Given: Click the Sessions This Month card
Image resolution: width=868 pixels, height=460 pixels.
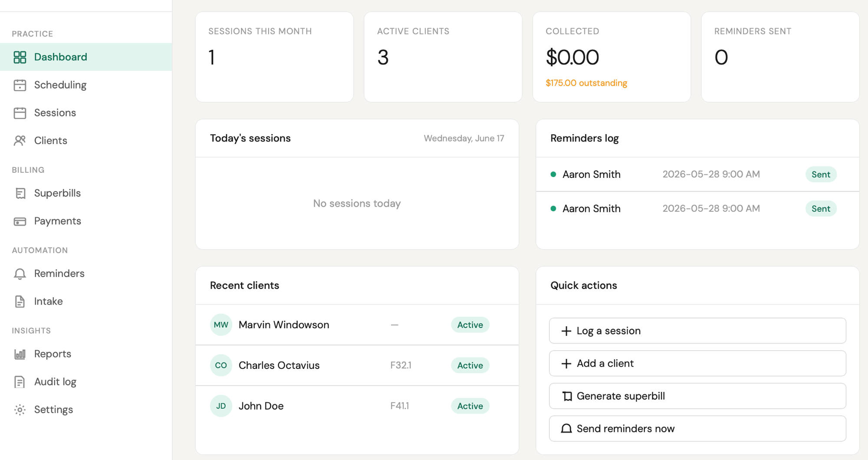Looking at the screenshot, I should click(274, 57).
